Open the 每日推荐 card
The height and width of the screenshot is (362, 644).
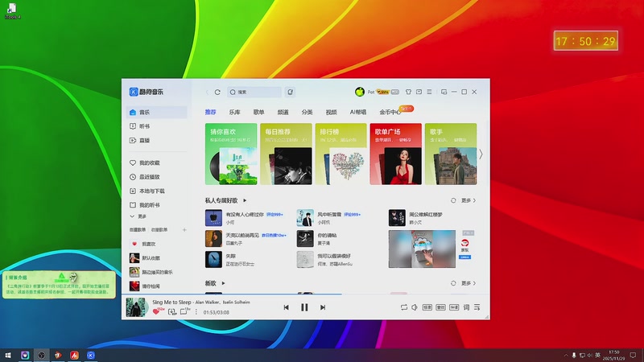pos(286,154)
